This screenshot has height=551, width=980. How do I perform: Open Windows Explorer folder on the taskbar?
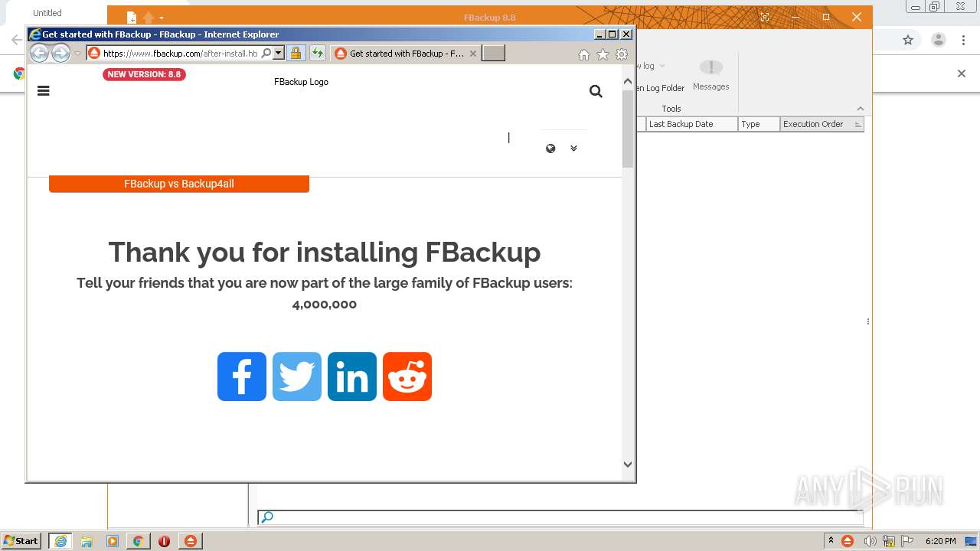coord(87,541)
